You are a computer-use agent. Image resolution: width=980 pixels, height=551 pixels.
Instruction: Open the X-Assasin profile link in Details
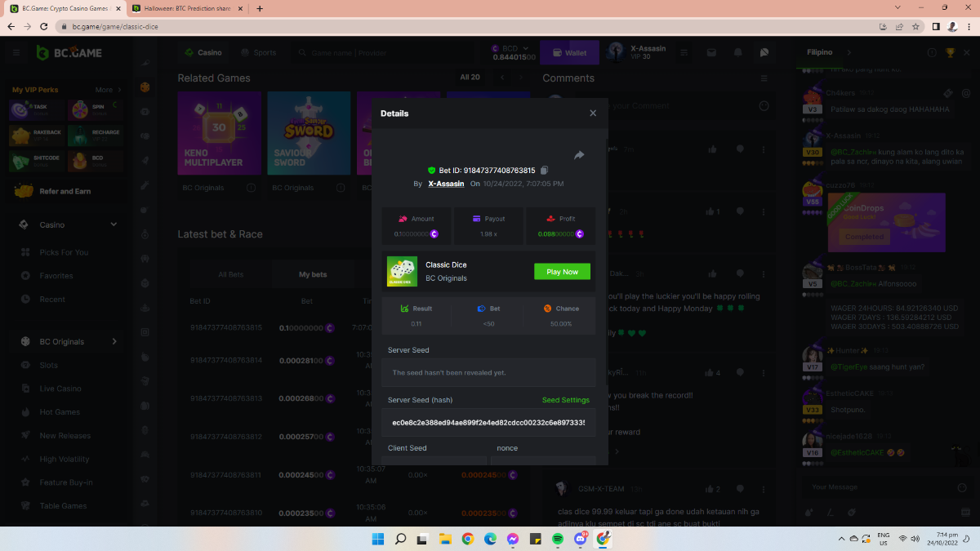pyautogui.click(x=446, y=184)
